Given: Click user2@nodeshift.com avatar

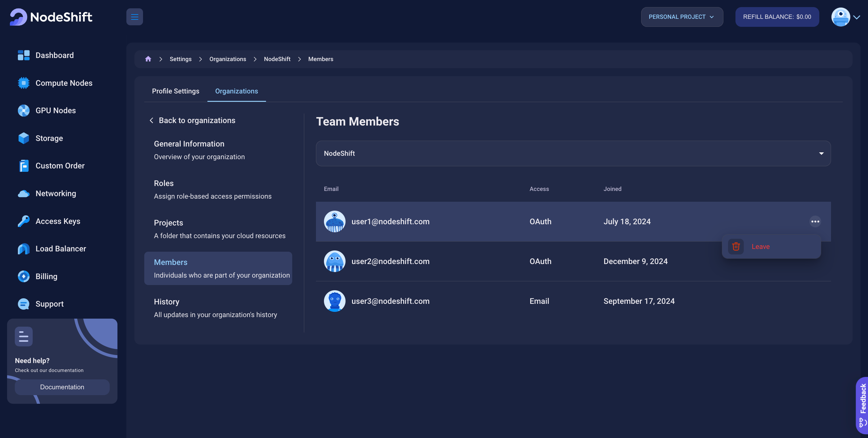Looking at the screenshot, I should 335,261.
